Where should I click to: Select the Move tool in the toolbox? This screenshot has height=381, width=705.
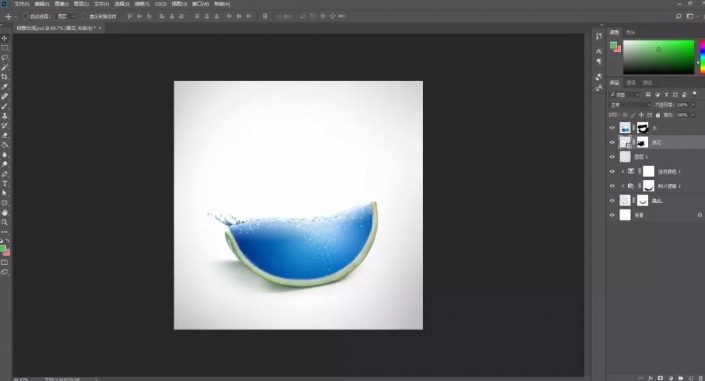point(4,38)
